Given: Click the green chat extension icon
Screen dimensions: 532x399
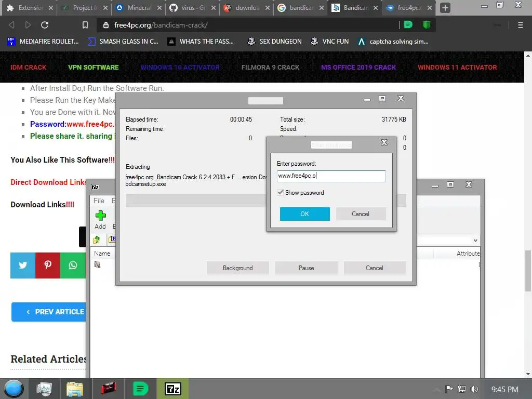Looking at the screenshot, I should (408, 25).
